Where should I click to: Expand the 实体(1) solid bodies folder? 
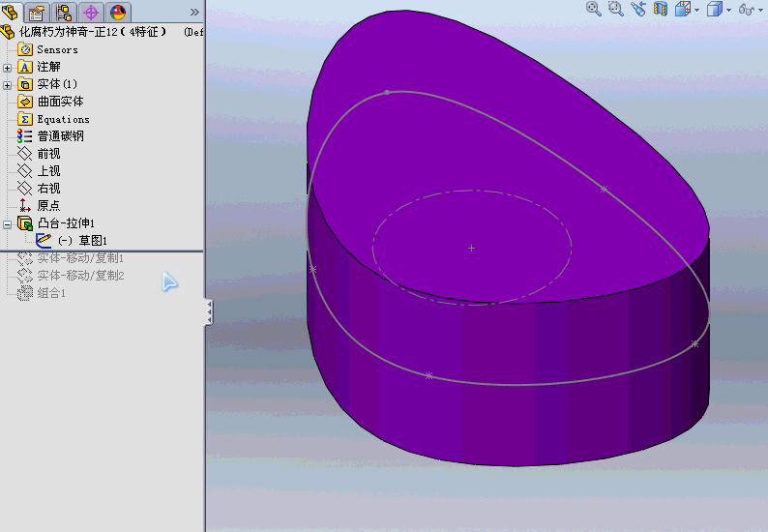click(x=7, y=85)
